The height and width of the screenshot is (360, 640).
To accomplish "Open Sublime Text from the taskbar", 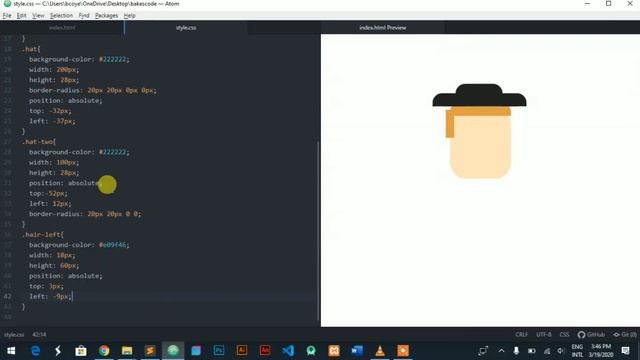I will (x=150, y=351).
